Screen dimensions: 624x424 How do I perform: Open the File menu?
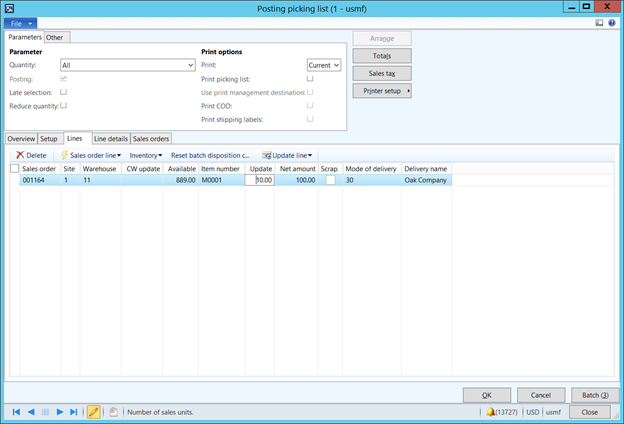[20, 22]
